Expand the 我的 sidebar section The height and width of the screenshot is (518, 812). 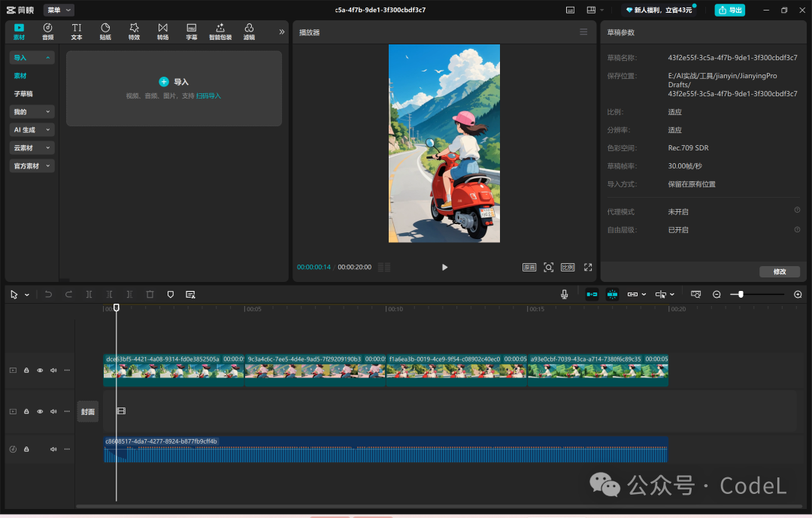(x=32, y=112)
